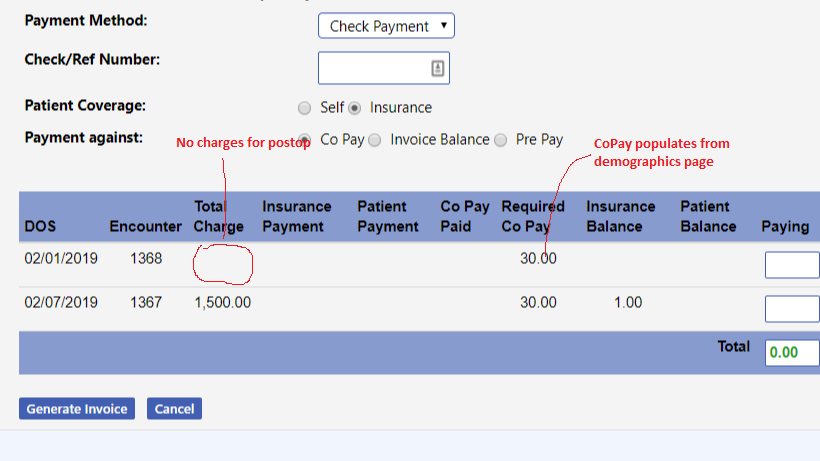
Task: Click the date 02/07/2019
Action: pyautogui.click(x=61, y=302)
